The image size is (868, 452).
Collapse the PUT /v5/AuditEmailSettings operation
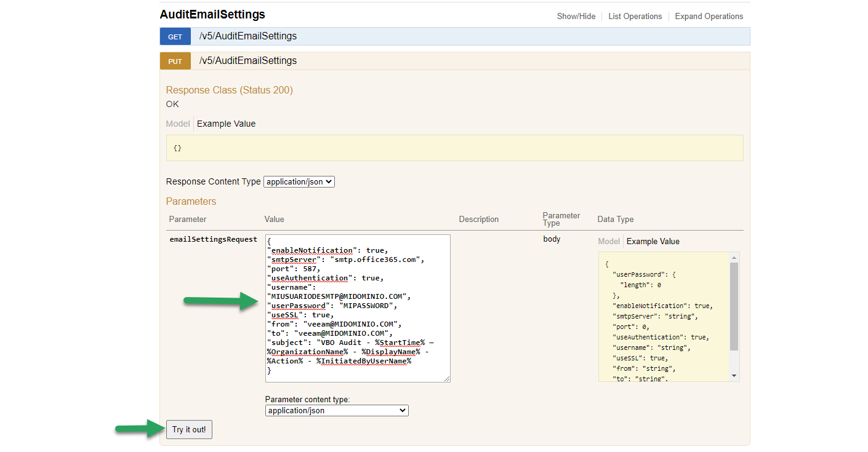pyautogui.click(x=248, y=61)
